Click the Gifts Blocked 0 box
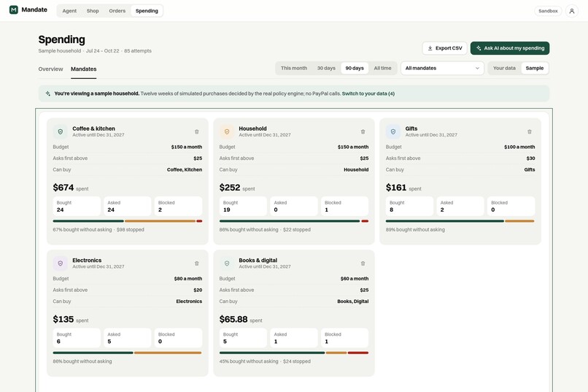The width and height of the screenshot is (588, 392). [511, 207]
